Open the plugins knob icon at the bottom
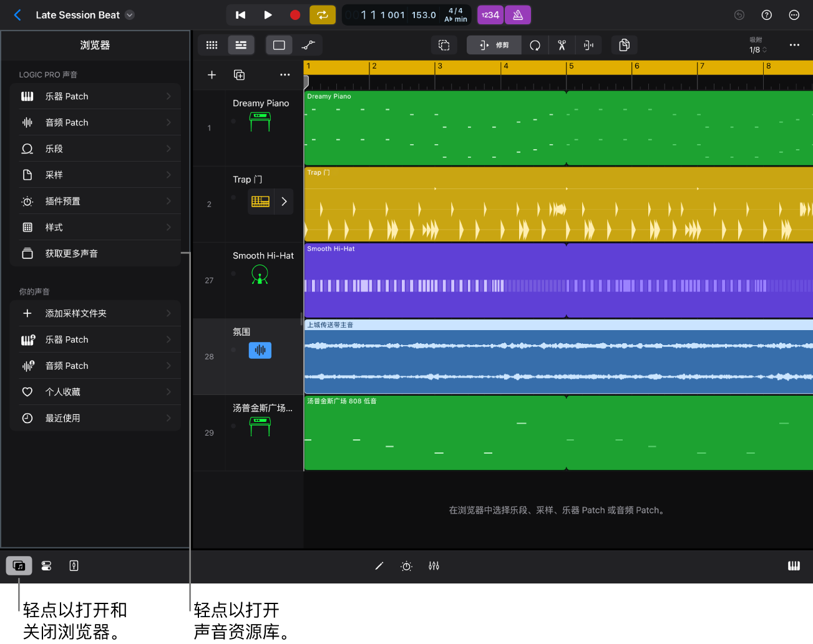 406,565
